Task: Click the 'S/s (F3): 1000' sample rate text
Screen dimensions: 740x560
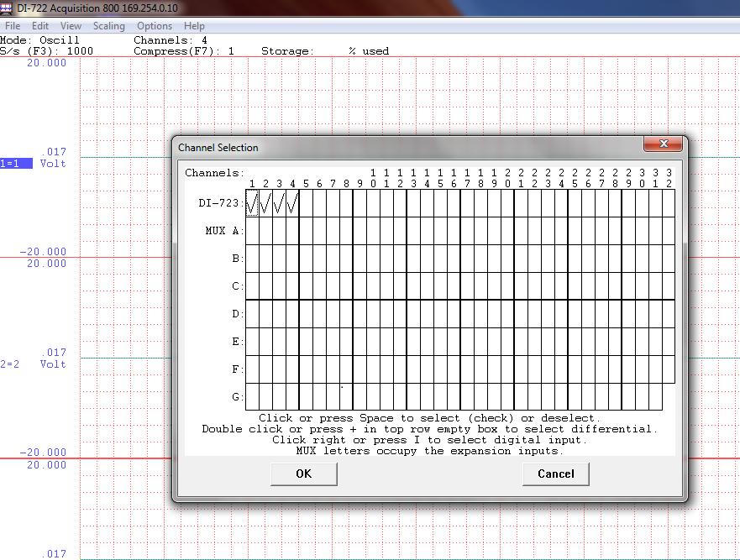Action: [47, 51]
